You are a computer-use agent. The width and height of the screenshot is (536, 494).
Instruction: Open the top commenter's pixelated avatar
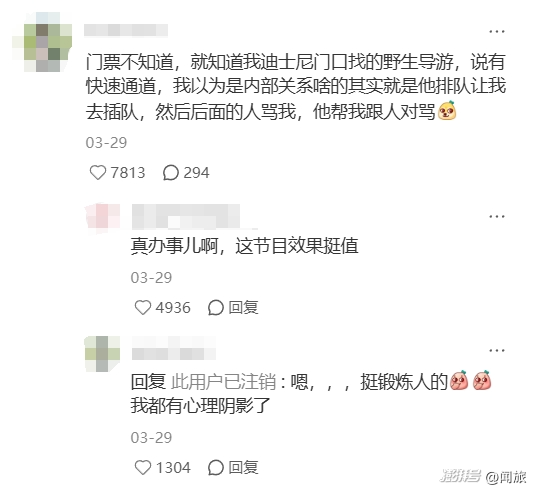pos(42,42)
